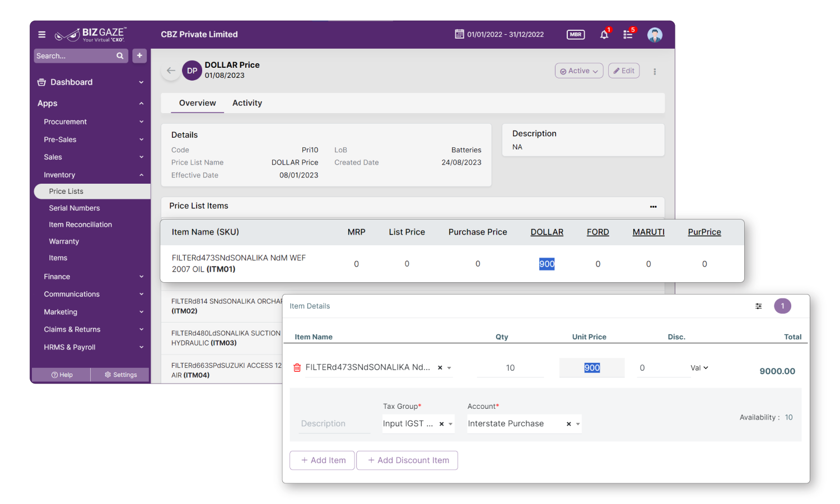Collapse the Inventory menu
The image size is (840, 504).
(141, 175)
